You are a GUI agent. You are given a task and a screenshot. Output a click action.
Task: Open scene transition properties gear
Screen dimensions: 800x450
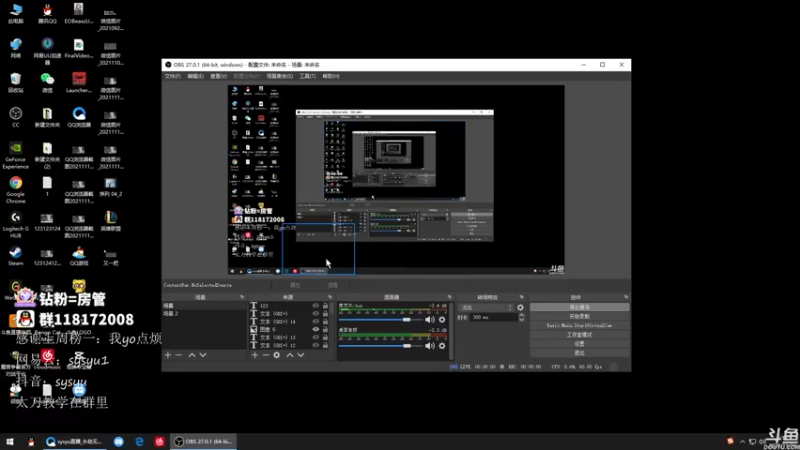coord(520,308)
